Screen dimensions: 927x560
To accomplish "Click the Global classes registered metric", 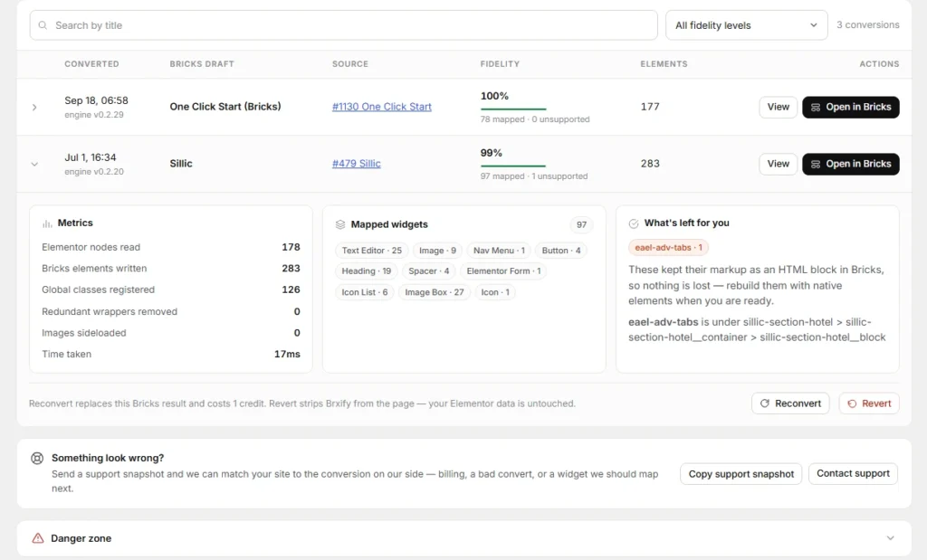I will (x=171, y=289).
